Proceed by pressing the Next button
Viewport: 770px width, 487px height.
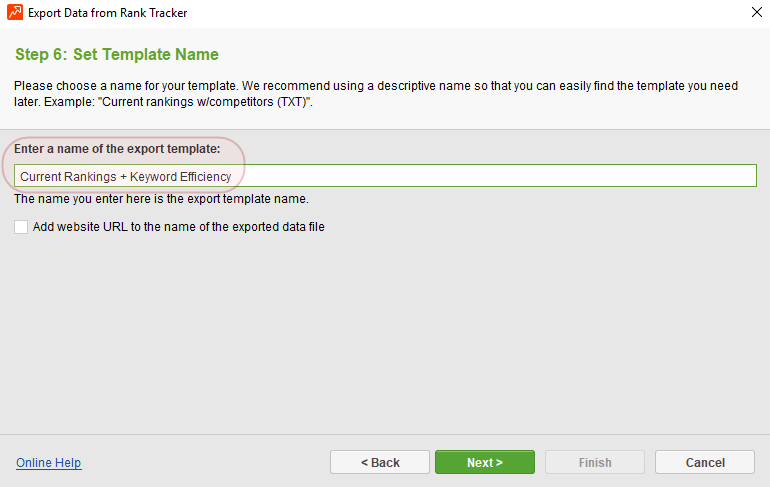[x=484, y=462]
